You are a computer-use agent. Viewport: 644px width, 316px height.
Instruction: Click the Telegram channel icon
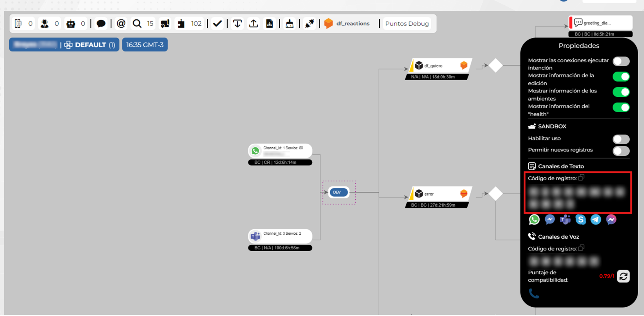[596, 220]
